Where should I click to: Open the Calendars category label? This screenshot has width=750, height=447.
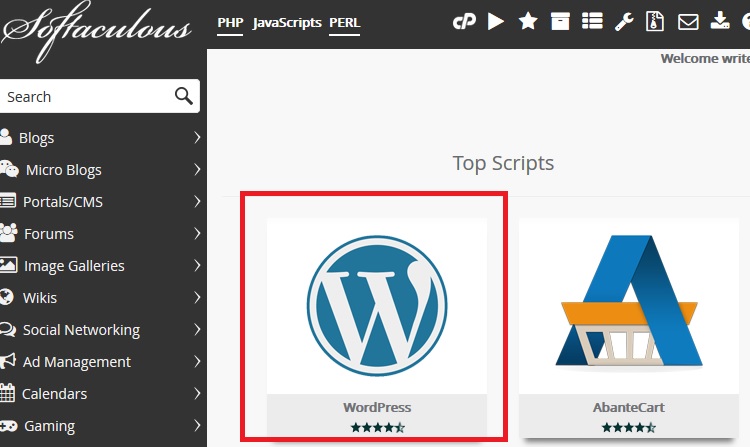55,394
